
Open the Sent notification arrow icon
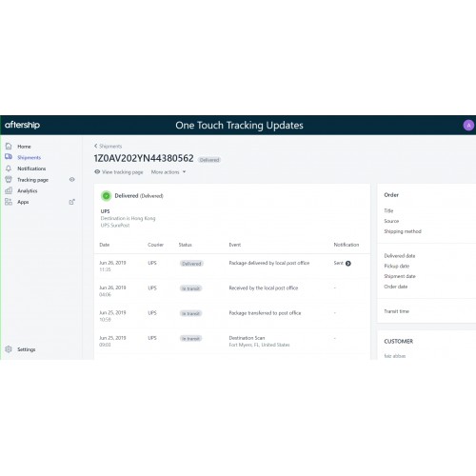click(348, 263)
